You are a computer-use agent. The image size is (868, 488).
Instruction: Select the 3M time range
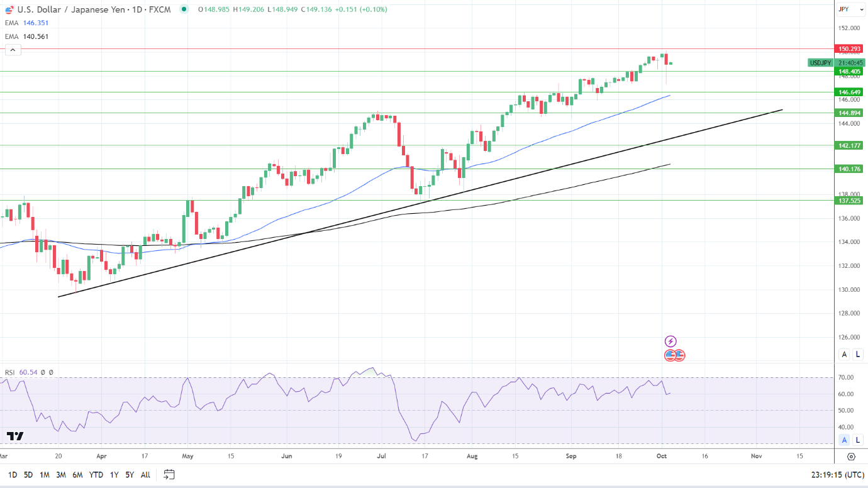[x=61, y=475]
